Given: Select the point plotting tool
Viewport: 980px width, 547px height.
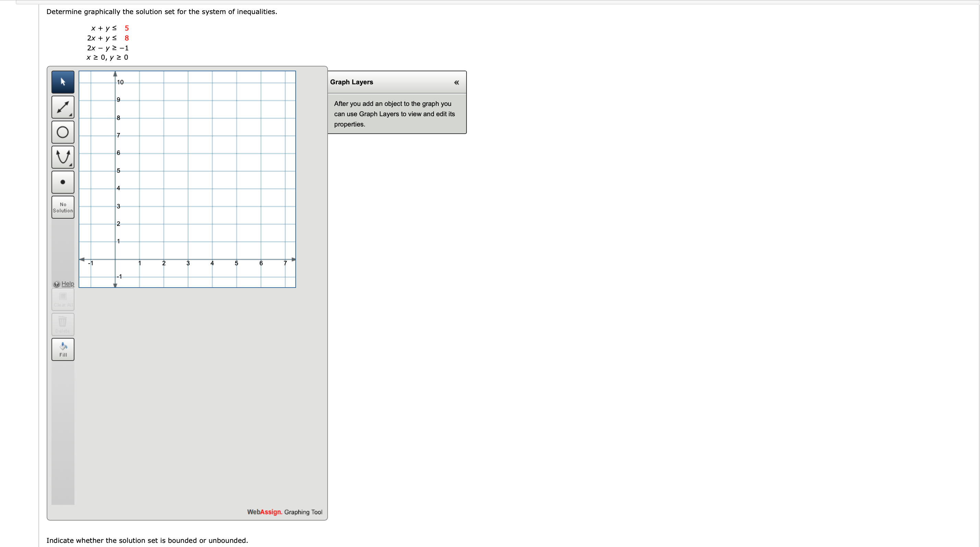Looking at the screenshot, I should point(62,182).
